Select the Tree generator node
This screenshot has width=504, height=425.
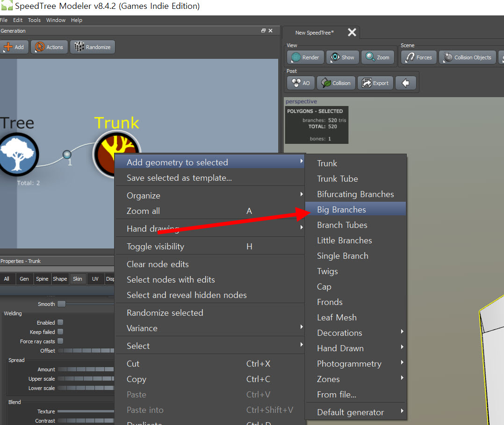[x=18, y=155]
